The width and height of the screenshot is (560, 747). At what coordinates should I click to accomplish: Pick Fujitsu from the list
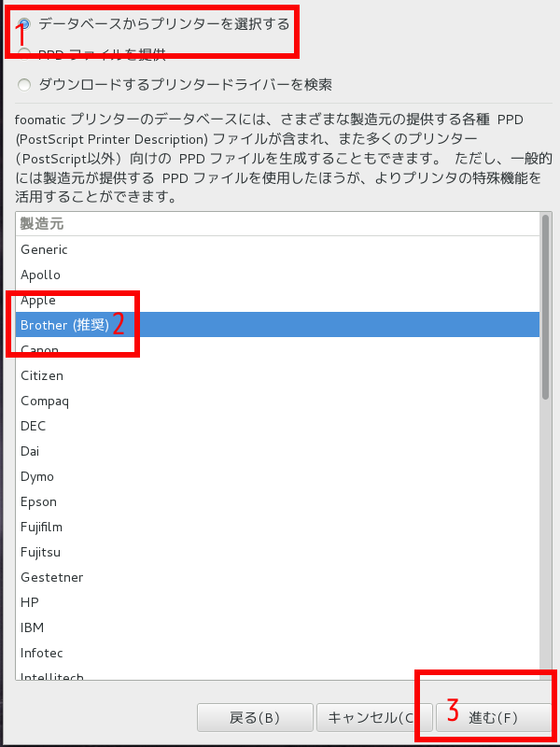42,552
